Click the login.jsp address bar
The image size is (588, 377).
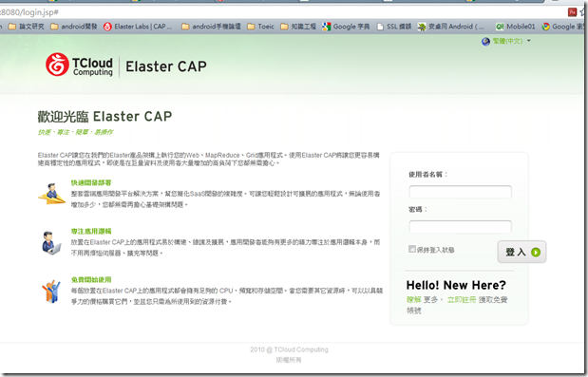[x=281, y=12]
